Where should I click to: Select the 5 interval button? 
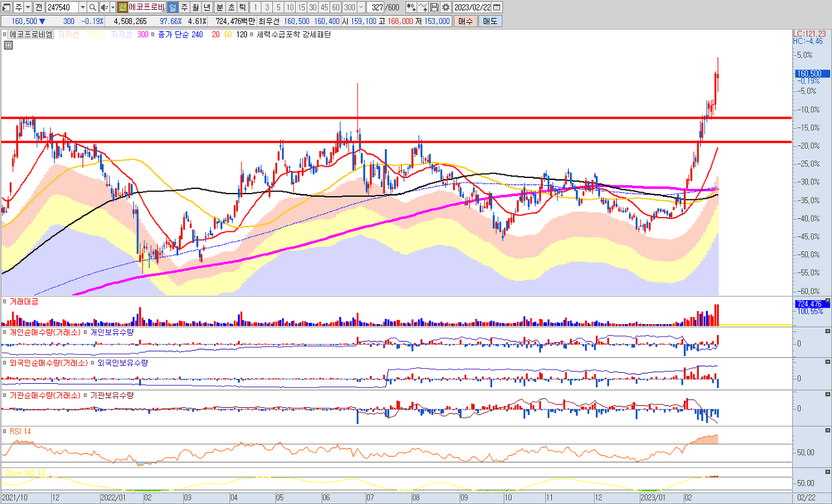tap(278, 7)
